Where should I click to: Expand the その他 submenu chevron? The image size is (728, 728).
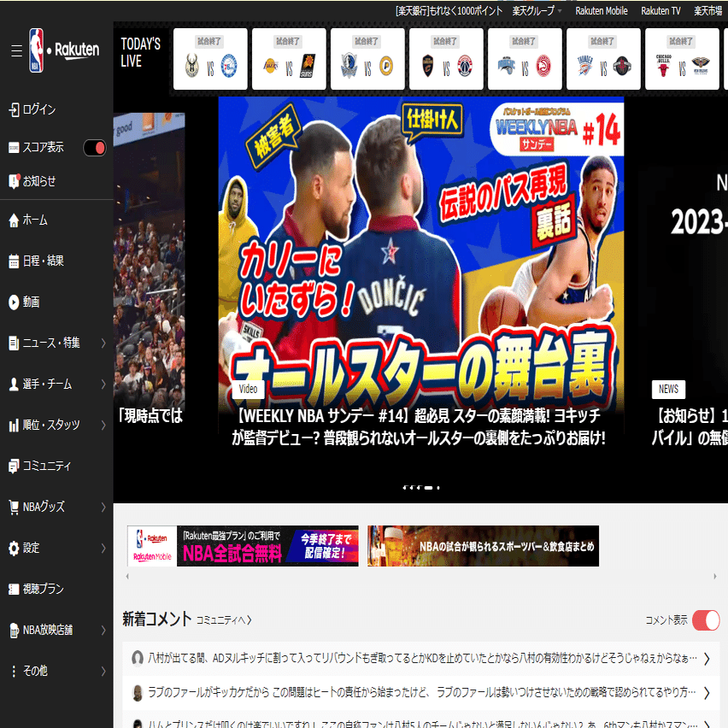[x=103, y=671]
